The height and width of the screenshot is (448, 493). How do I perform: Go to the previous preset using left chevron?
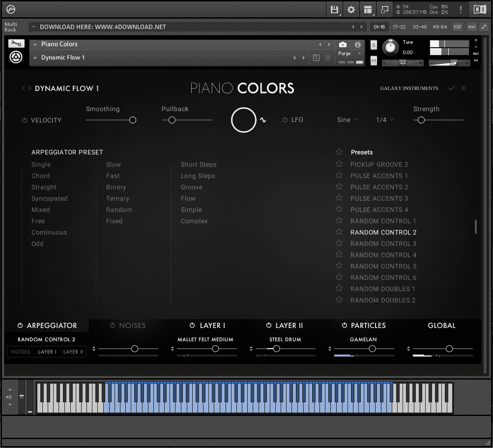click(24, 89)
